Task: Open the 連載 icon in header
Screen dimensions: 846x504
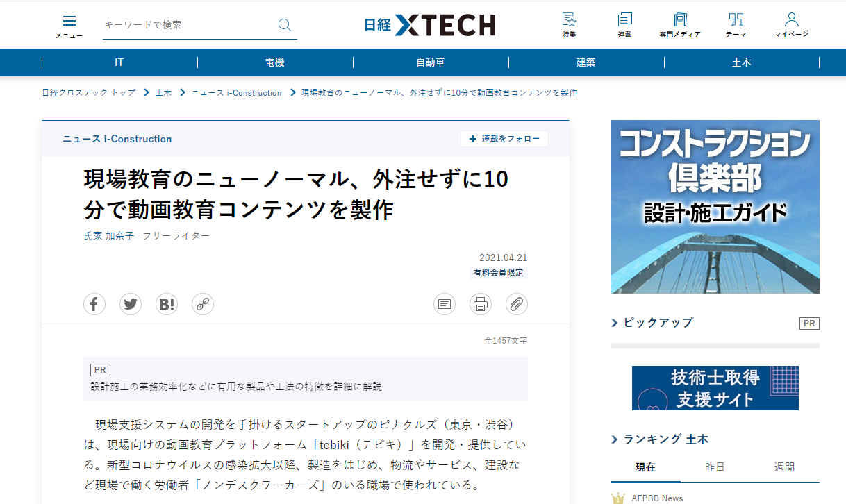Action: click(624, 25)
